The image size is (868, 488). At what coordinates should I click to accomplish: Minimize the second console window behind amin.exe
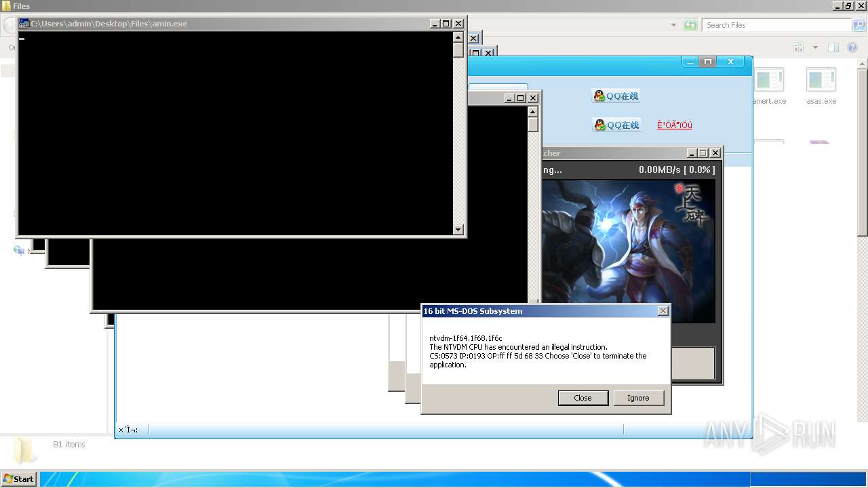click(509, 98)
